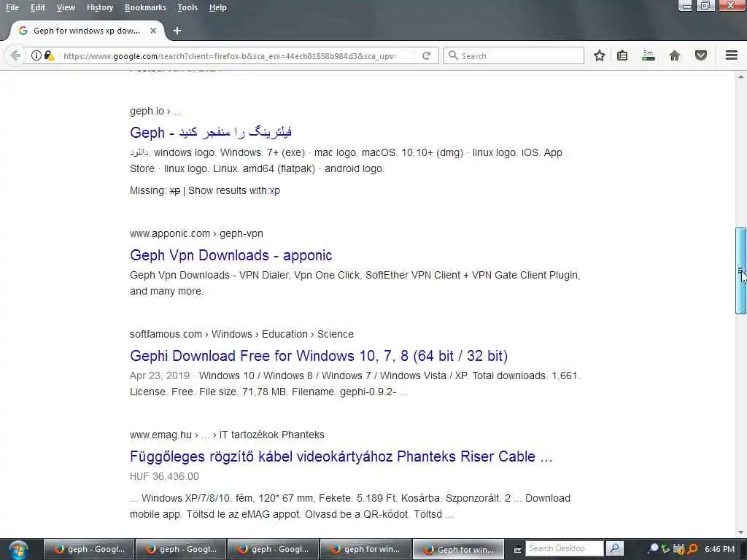Click the scrollbar up arrow
The width and height of the screenshot is (747, 560).
click(740, 77)
